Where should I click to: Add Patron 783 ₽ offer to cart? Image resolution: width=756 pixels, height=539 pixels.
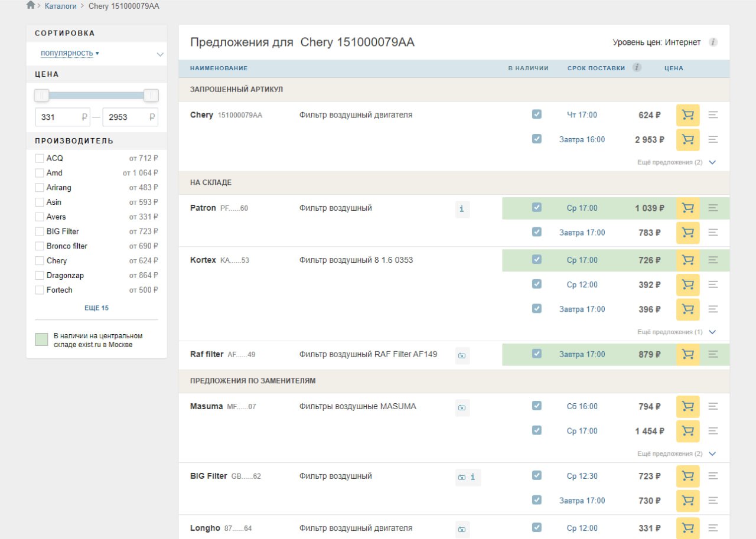(687, 233)
